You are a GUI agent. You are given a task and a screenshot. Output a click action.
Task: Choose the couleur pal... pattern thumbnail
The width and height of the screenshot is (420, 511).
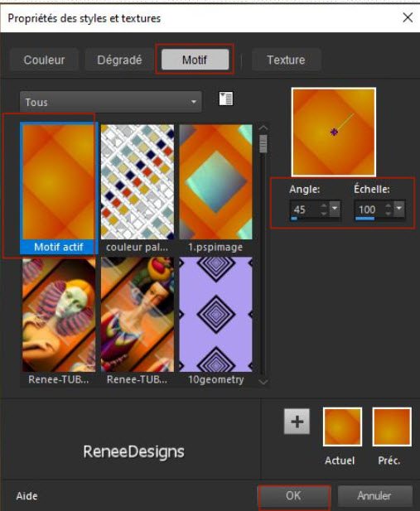(138, 188)
